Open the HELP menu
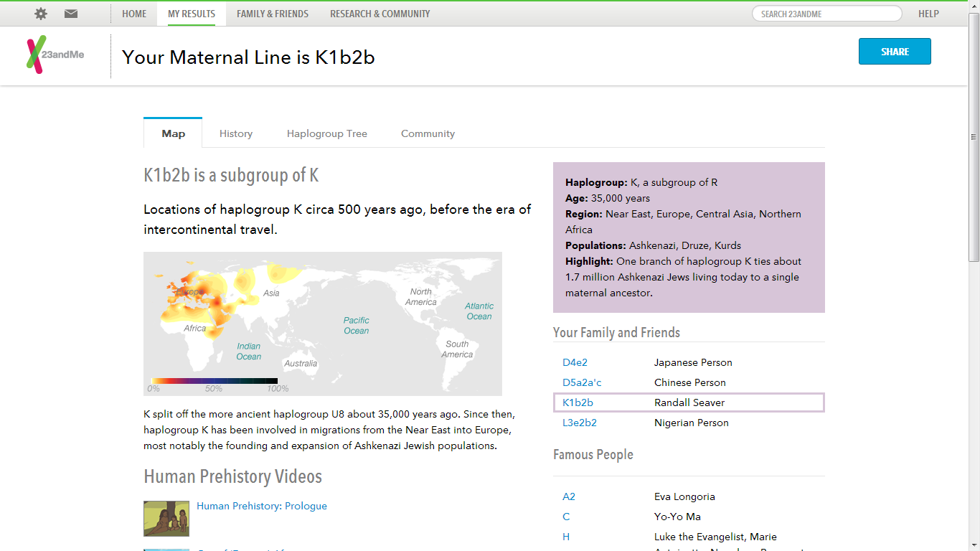The width and height of the screenshot is (980, 551). pos(928,13)
